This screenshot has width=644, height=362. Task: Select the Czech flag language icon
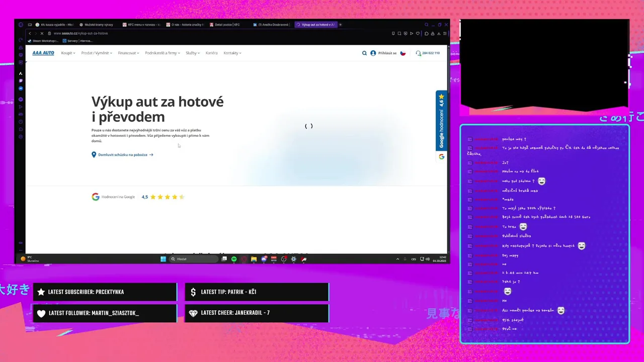tap(403, 53)
